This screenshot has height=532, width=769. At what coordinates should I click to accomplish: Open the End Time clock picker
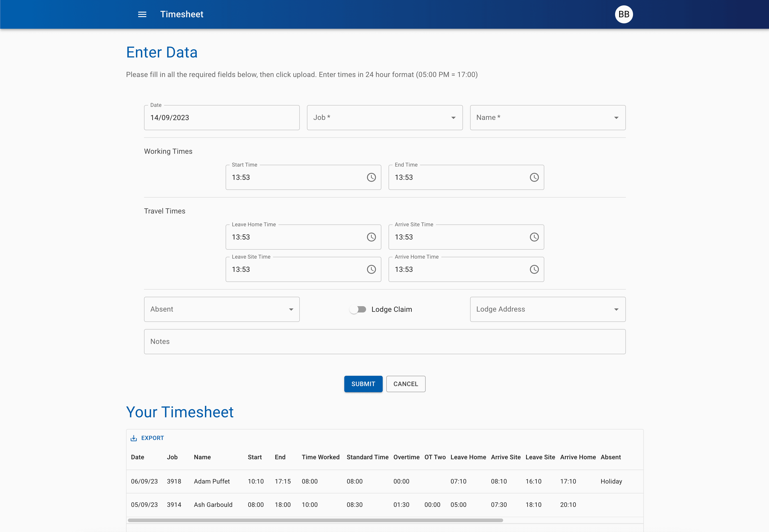534,177
